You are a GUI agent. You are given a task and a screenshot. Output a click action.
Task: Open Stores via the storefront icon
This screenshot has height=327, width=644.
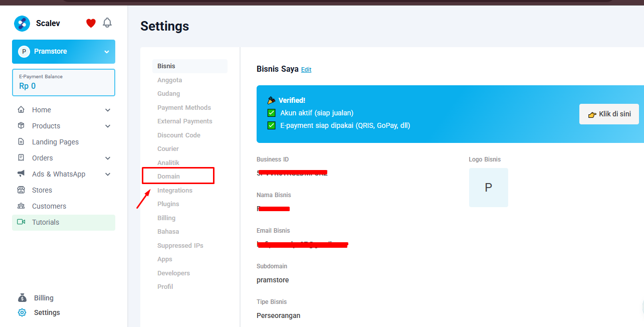[x=21, y=190]
